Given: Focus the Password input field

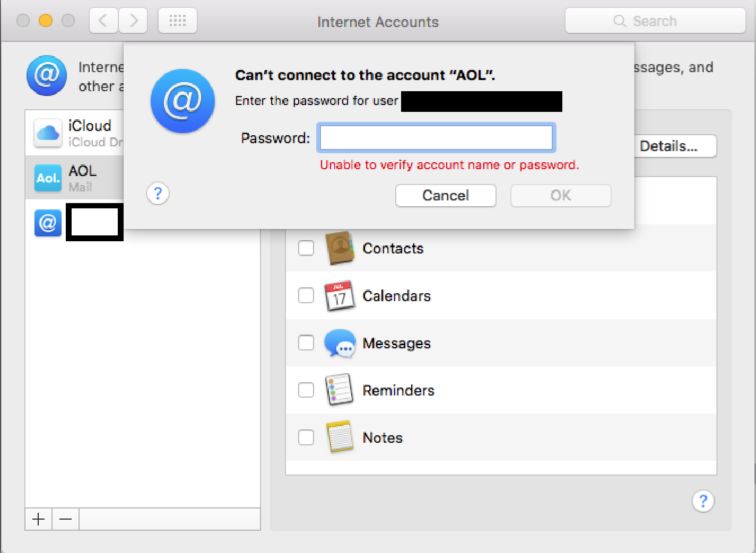Looking at the screenshot, I should point(436,138).
